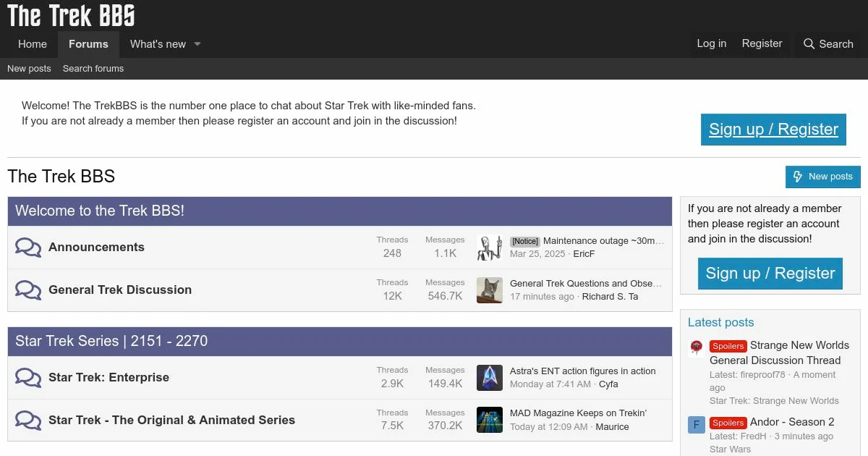Click the Maurice username link
Image resolution: width=868 pixels, height=456 pixels.
coord(612,427)
